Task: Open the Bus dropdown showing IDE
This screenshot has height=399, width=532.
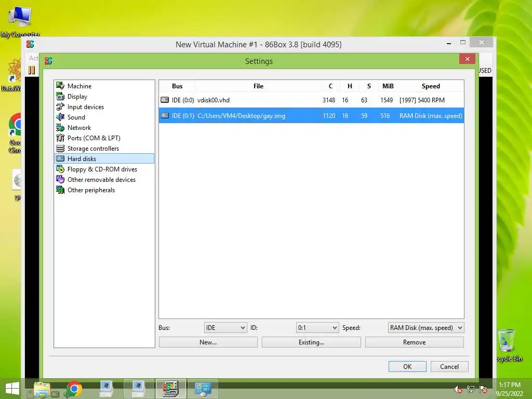Action: [225, 328]
